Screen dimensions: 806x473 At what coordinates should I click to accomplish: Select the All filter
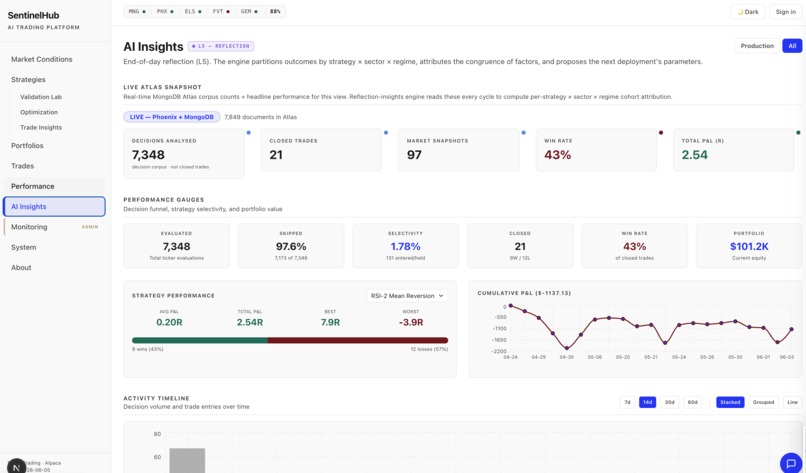(x=792, y=46)
